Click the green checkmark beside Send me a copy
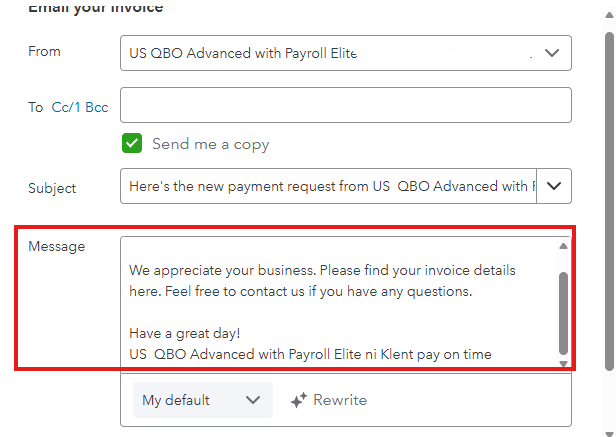The image size is (616, 437). tap(132, 143)
